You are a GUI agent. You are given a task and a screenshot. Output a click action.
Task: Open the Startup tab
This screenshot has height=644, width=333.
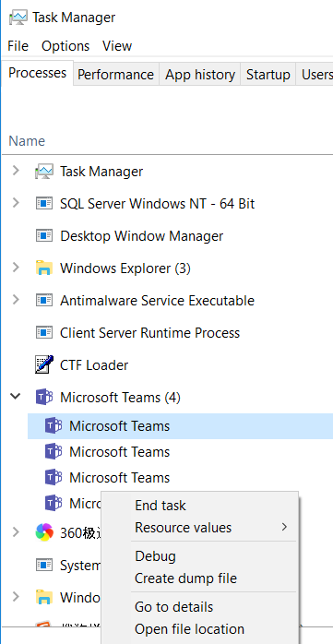[268, 75]
